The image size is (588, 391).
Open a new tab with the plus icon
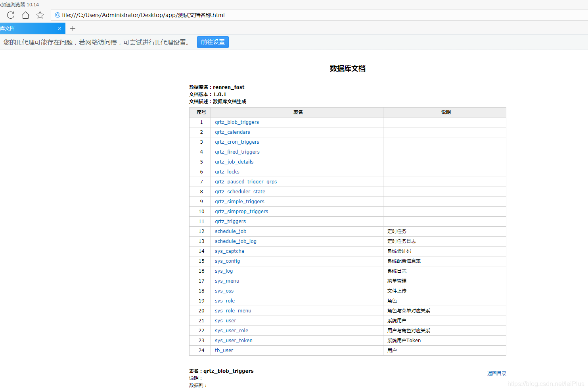click(x=73, y=29)
